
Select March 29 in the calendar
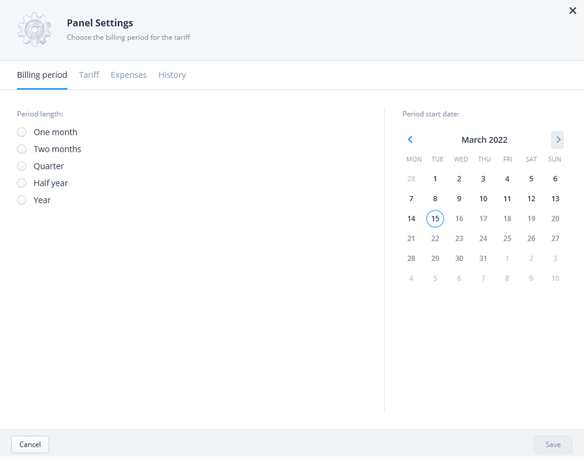coord(435,258)
